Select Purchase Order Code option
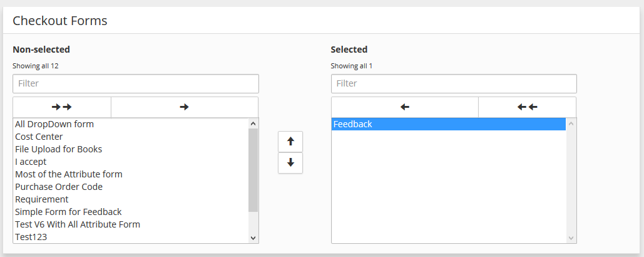The width and height of the screenshot is (644, 257). (x=59, y=187)
